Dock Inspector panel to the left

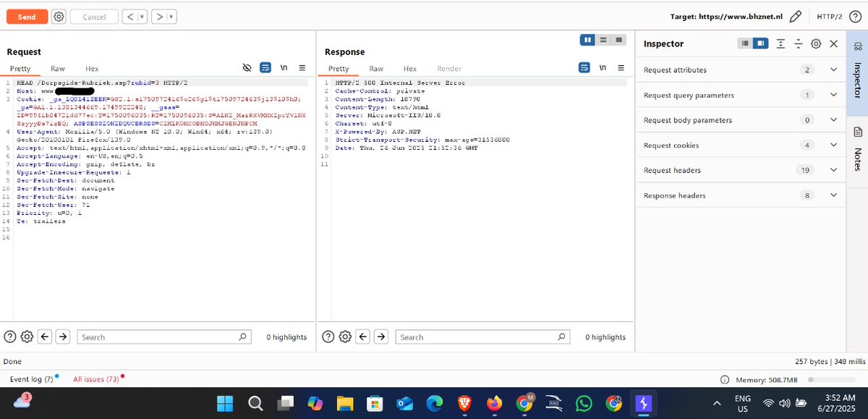tap(744, 43)
